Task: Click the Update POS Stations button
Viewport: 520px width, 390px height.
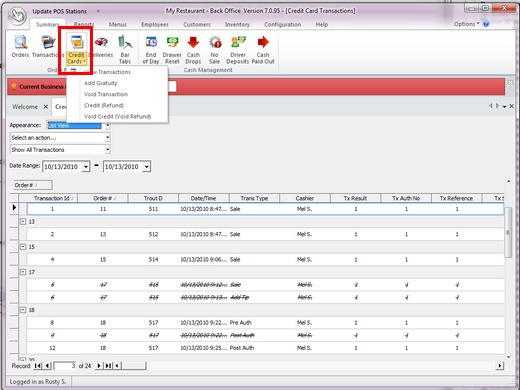Action: [x=59, y=11]
